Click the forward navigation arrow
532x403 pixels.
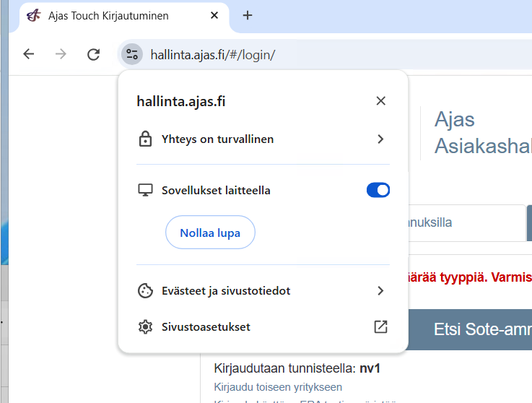pyautogui.click(x=61, y=54)
